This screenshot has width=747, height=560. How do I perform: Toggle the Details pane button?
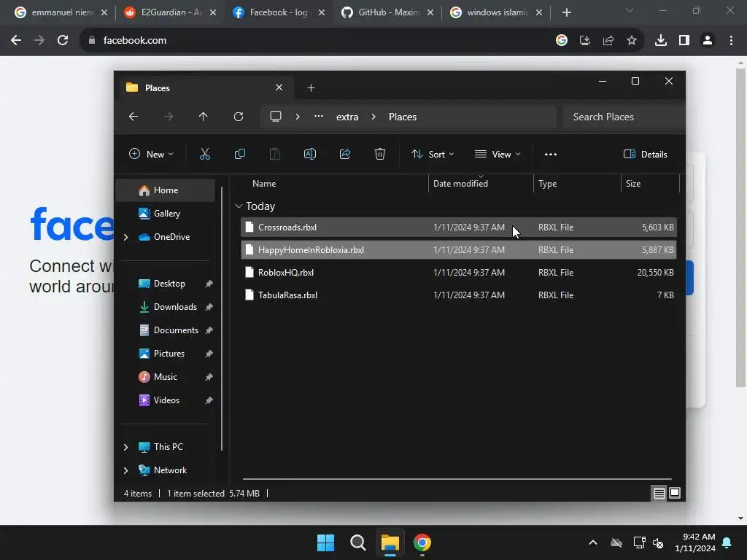(645, 155)
